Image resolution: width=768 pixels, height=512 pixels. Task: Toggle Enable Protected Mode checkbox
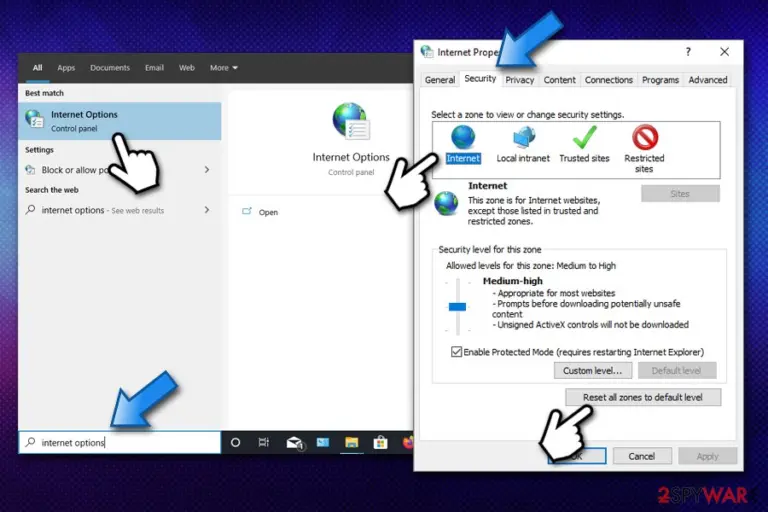coord(456,352)
